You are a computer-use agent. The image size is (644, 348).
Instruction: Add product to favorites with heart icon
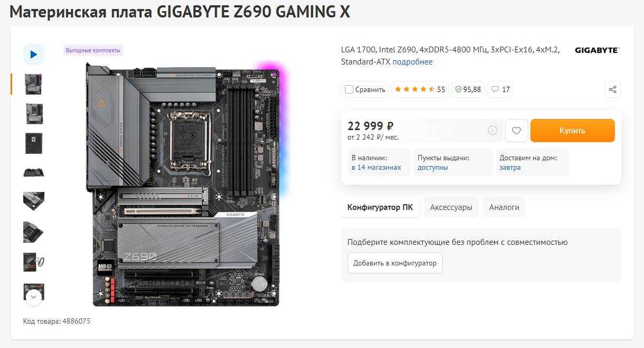[517, 131]
